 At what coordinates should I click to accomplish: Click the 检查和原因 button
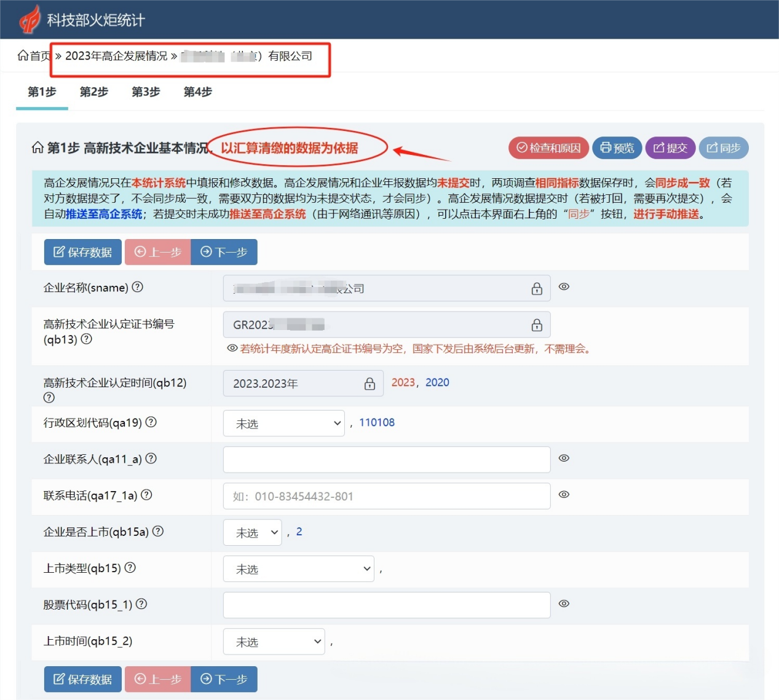tap(548, 148)
